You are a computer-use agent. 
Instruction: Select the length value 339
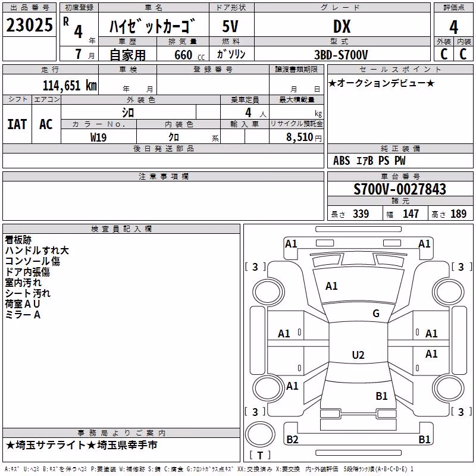coord(361,214)
